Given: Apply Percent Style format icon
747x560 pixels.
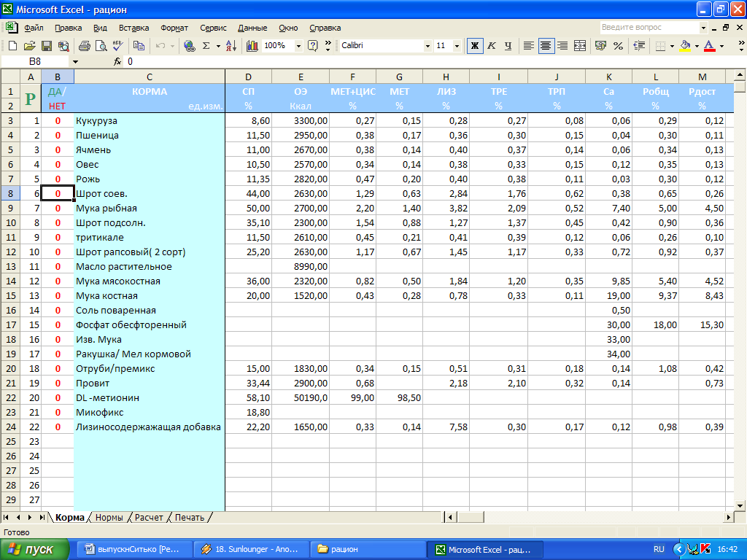Looking at the screenshot, I should point(618,46).
